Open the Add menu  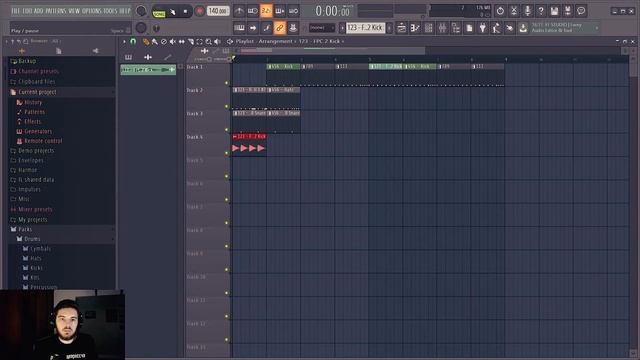point(39,11)
